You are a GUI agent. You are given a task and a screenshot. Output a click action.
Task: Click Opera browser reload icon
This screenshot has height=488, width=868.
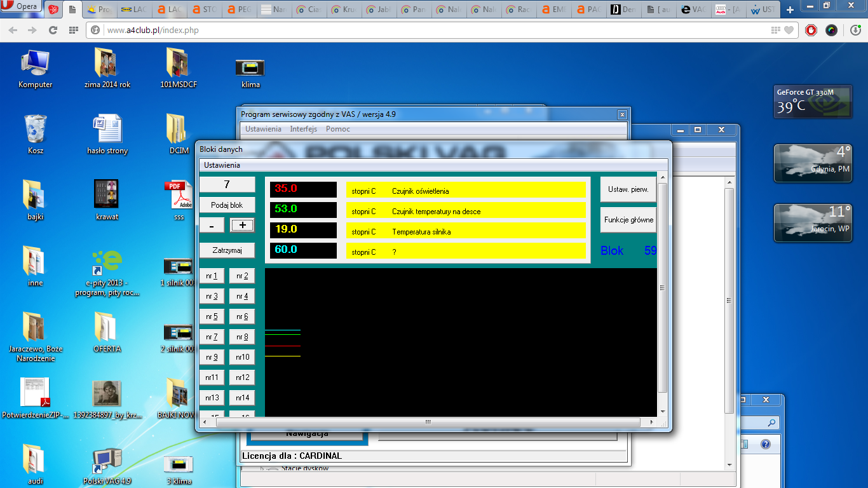53,30
